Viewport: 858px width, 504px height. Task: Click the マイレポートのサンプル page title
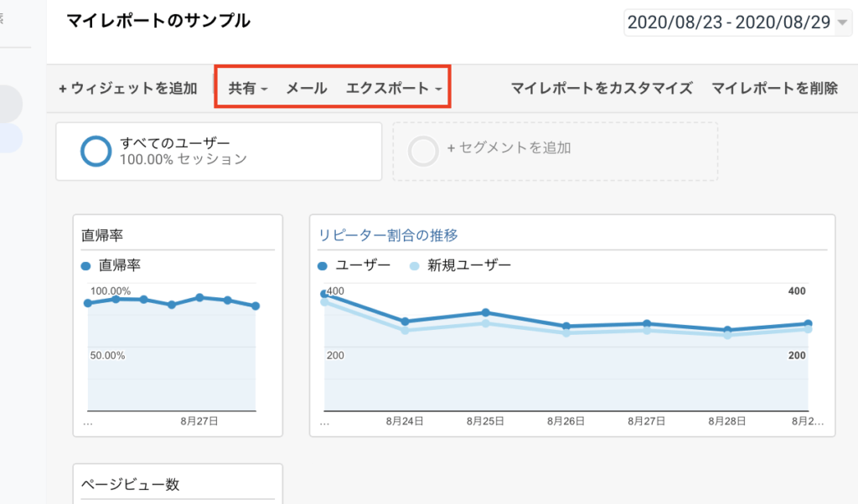[x=158, y=21]
